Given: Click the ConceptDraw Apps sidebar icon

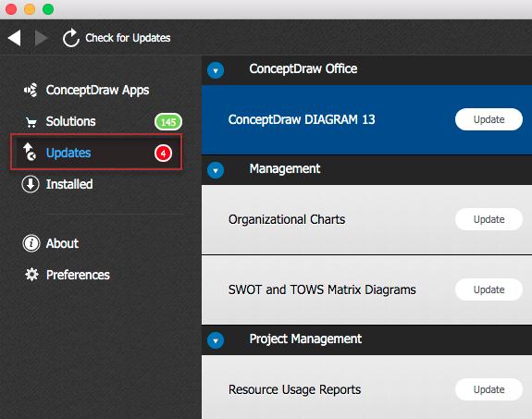Looking at the screenshot, I should coord(31,90).
